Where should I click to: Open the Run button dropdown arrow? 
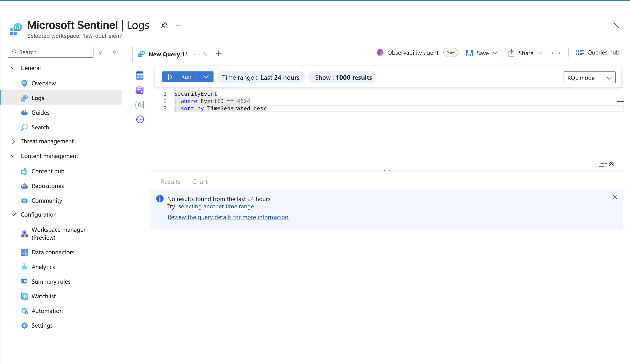point(206,77)
